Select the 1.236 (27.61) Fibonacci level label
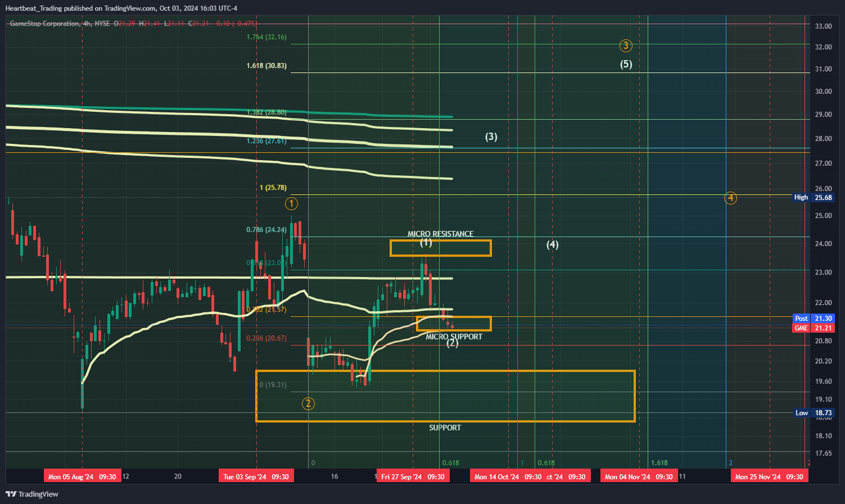The height and width of the screenshot is (504, 845). (266, 141)
